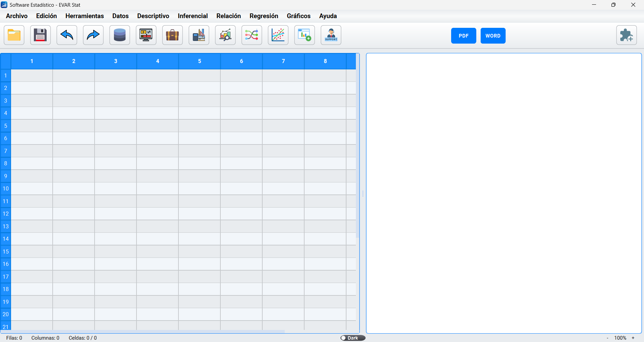Select column 3 header in the grid
The width and height of the screenshot is (644, 342).
(116, 61)
